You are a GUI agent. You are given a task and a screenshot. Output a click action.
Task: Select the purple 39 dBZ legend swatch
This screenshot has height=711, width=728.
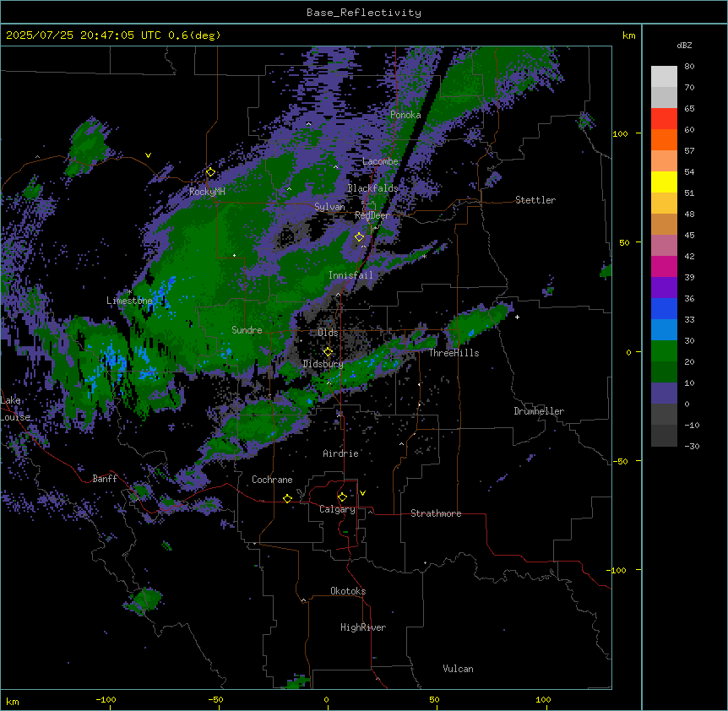(664, 287)
